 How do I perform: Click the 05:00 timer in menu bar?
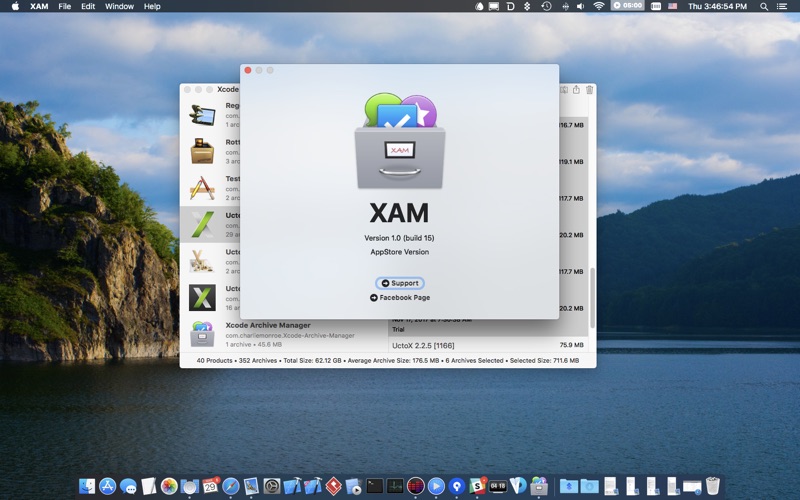(628, 6)
